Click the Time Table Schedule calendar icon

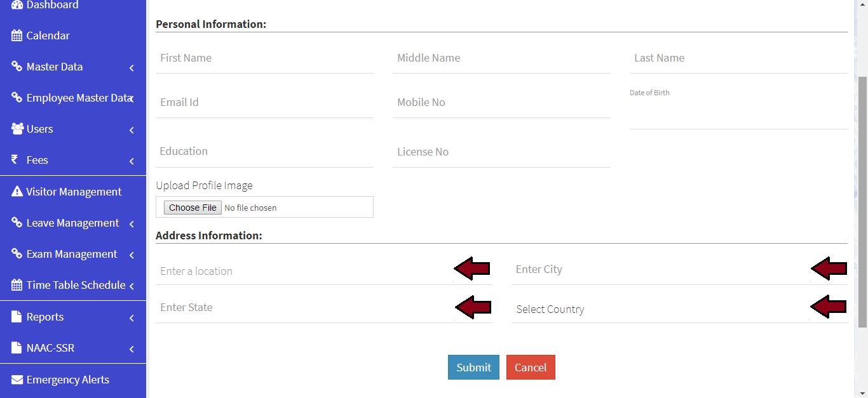[x=17, y=285]
